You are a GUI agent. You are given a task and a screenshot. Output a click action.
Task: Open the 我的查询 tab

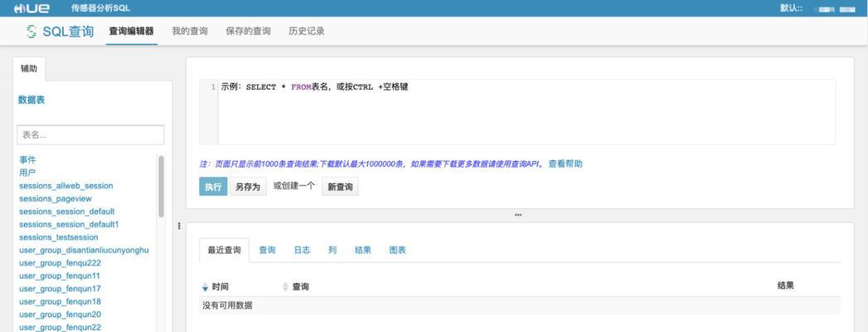pyautogui.click(x=190, y=32)
